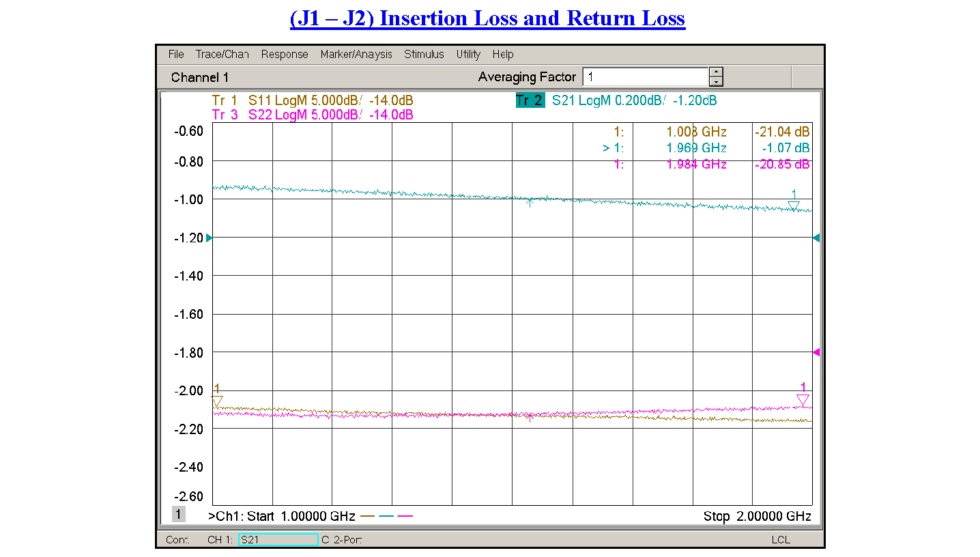Click the teal marker 1 triangle on S21 trace
980x557 pixels.
793,205
